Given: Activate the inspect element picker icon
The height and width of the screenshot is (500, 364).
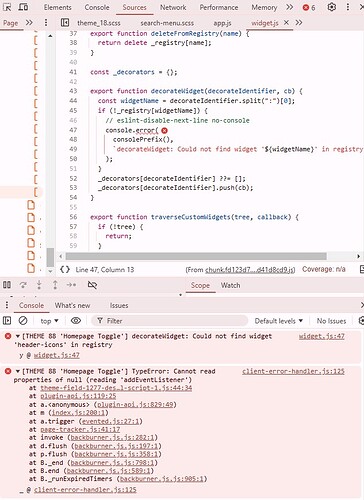Looking at the screenshot, I should click(x=7, y=7).
